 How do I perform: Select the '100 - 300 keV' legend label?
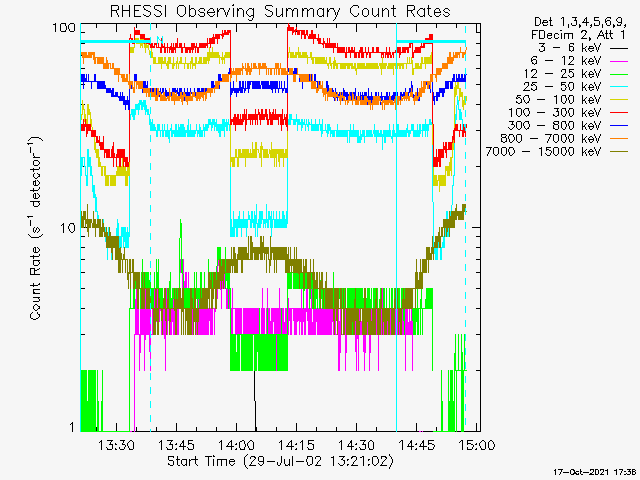point(554,113)
